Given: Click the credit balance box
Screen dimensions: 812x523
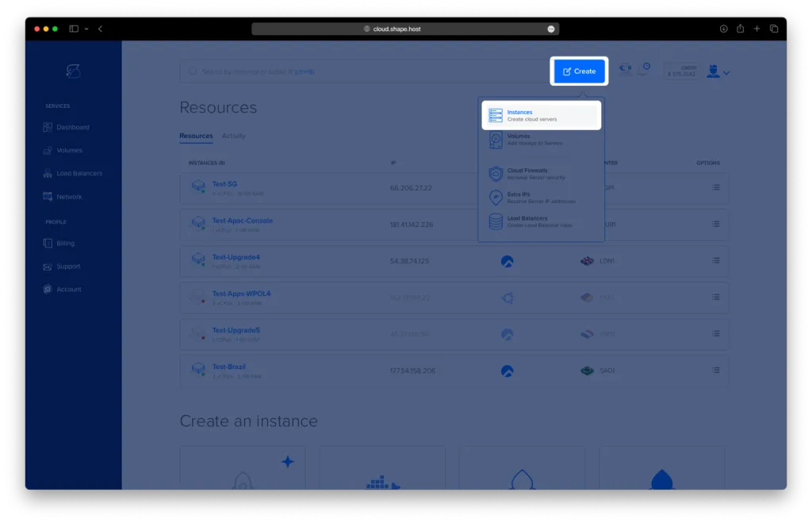Looking at the screenshot, I should click(681, 71).
